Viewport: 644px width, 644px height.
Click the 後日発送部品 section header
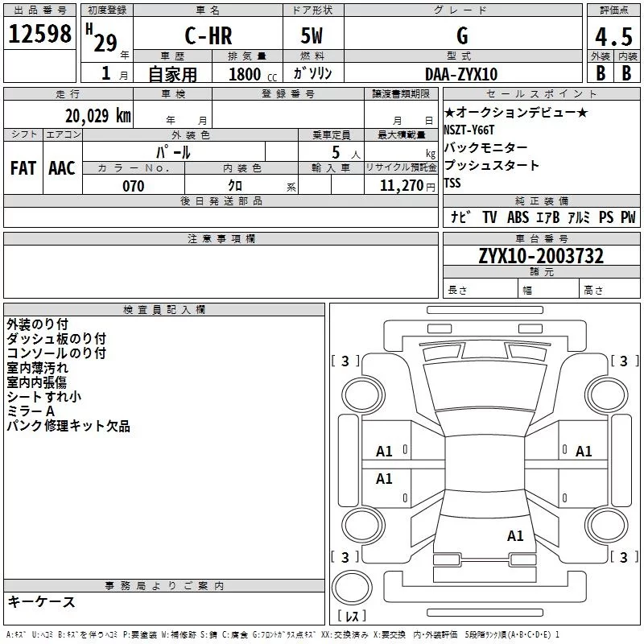[221, 200]
